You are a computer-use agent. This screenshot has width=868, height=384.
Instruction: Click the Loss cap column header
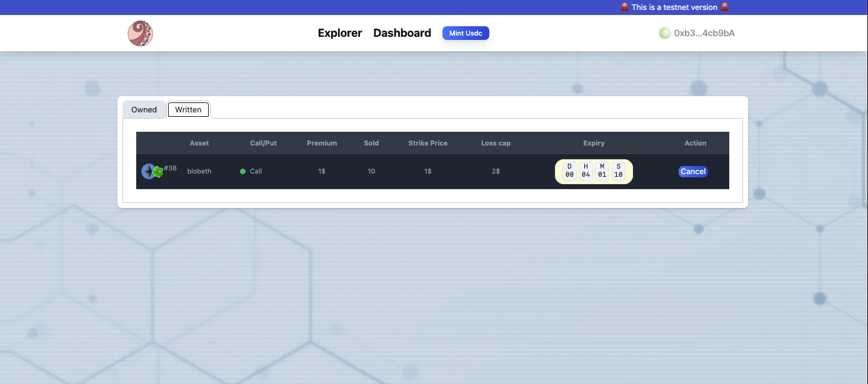click(496, 143)
